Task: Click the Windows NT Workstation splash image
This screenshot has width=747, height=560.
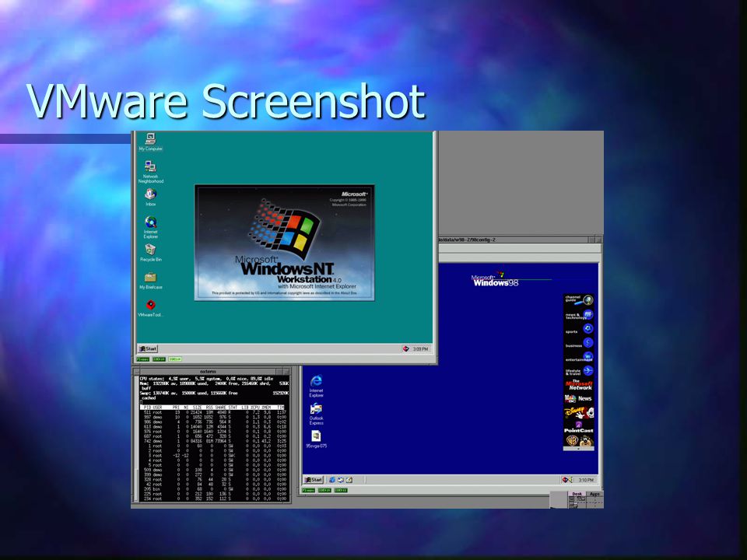Action: point(285,243)
